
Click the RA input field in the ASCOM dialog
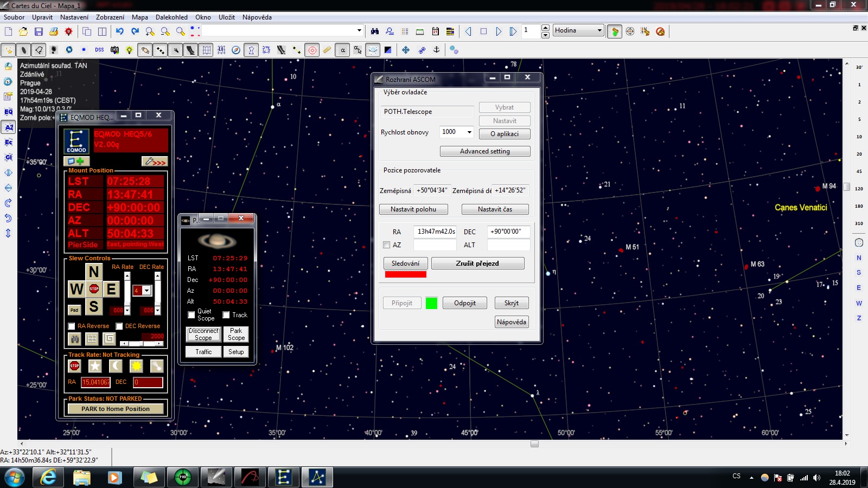pyautogui.click(x=435, y=232)
